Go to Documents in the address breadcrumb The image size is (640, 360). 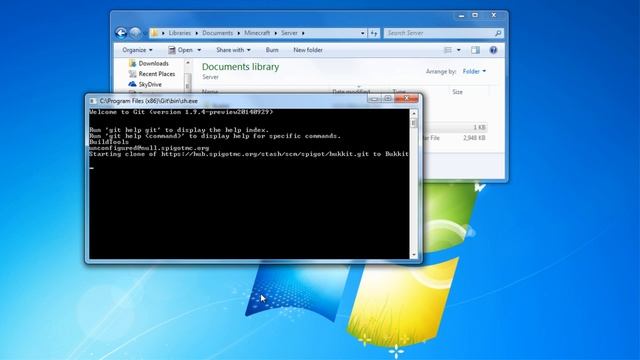point(218,33)
